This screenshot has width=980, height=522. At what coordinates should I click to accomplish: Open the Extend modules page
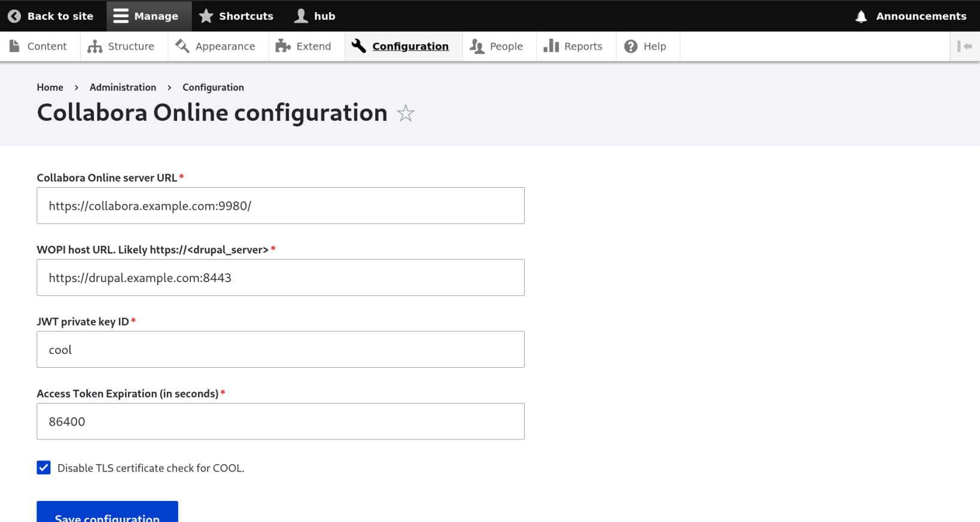[304, 47]
